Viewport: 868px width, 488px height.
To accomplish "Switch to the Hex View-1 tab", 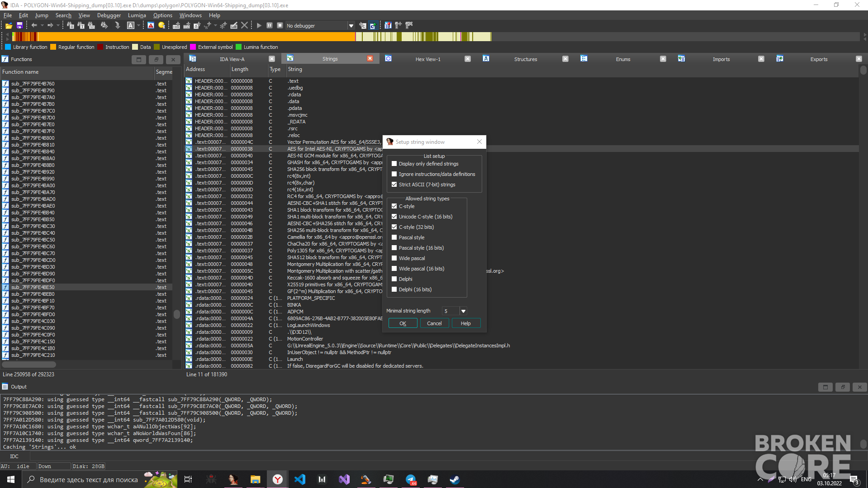I will (427, 59).
